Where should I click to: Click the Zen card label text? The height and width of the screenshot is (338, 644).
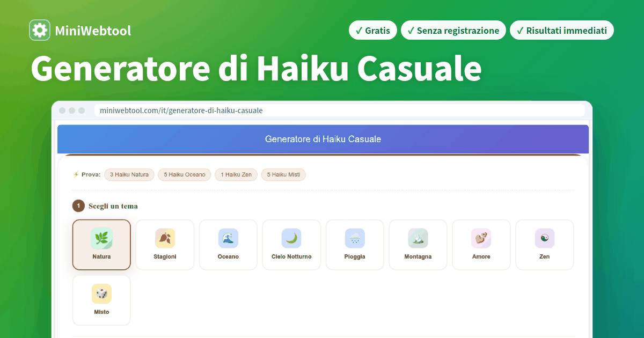pyautogui.click(x=545, y=256)
